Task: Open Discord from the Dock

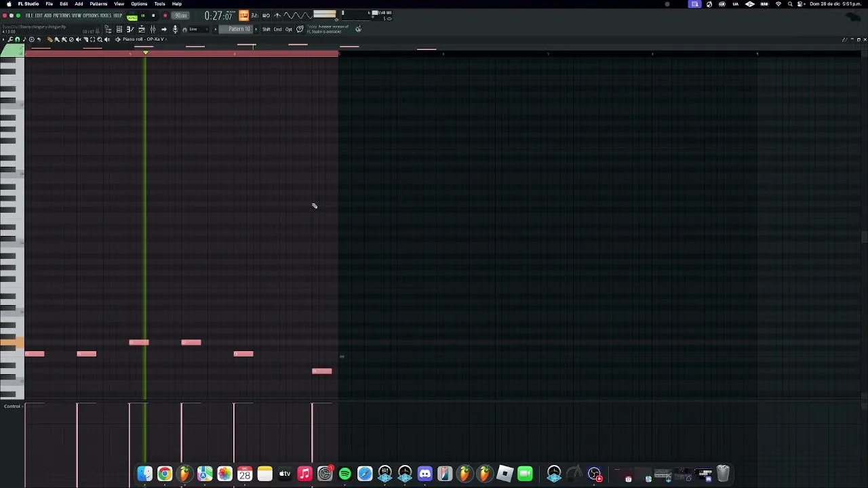Action: 425,473
